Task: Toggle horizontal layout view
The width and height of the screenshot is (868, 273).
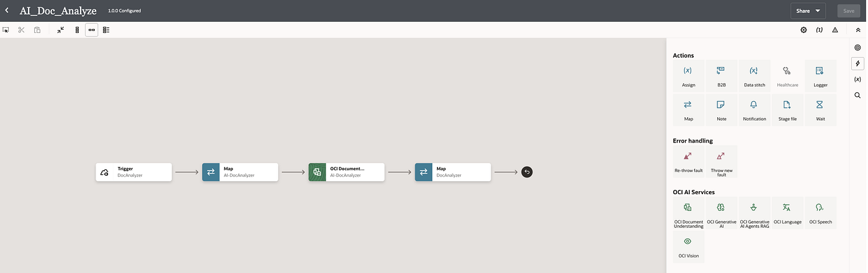Action: click(92, 30)
